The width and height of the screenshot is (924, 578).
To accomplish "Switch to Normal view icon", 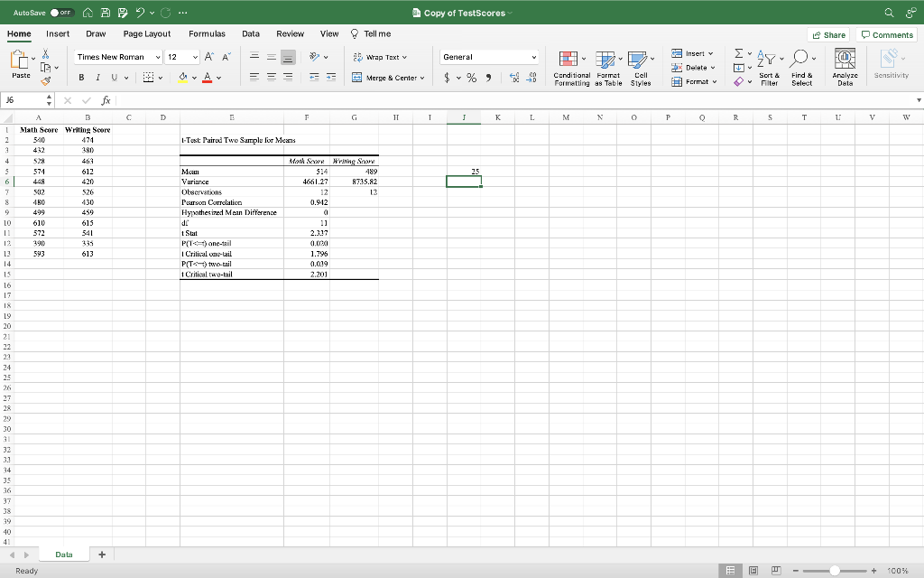I will [730, 571].
